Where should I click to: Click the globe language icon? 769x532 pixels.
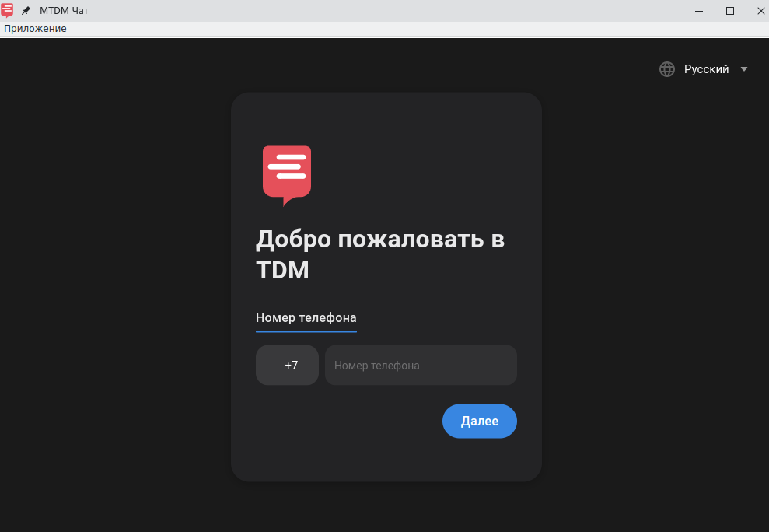click(666, 69)
